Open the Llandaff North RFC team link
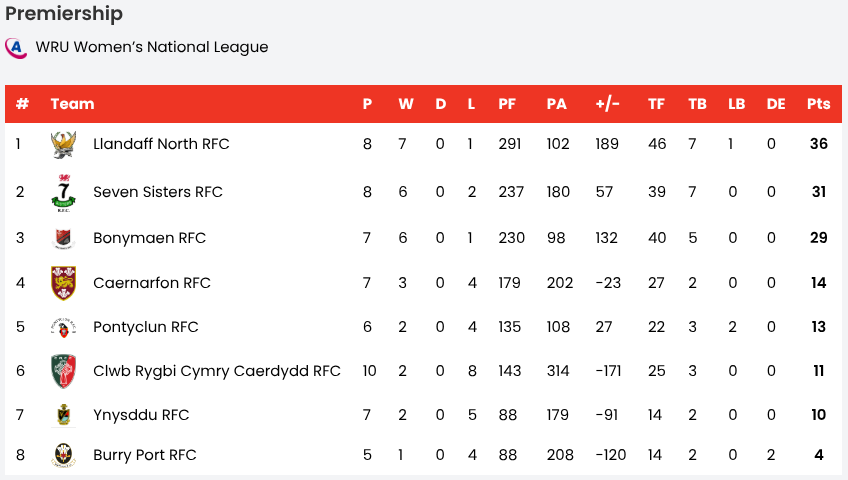The height and width of the screenshot is (480, 848). (161, 144)
